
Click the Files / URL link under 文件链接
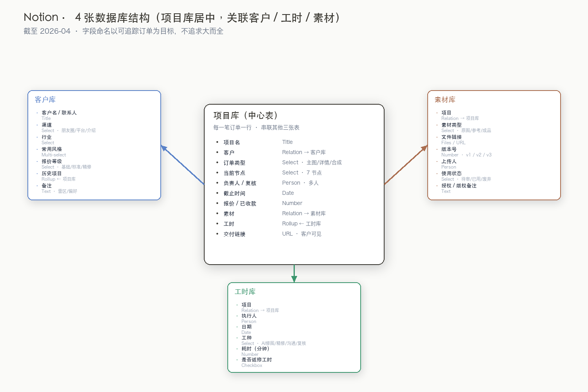(454, 142)
